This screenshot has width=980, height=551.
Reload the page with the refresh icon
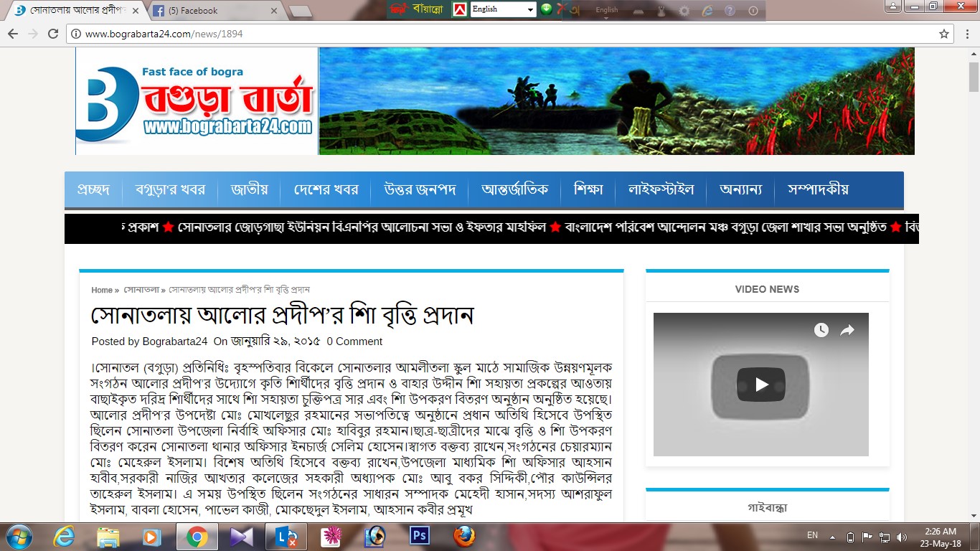(53, 34)
